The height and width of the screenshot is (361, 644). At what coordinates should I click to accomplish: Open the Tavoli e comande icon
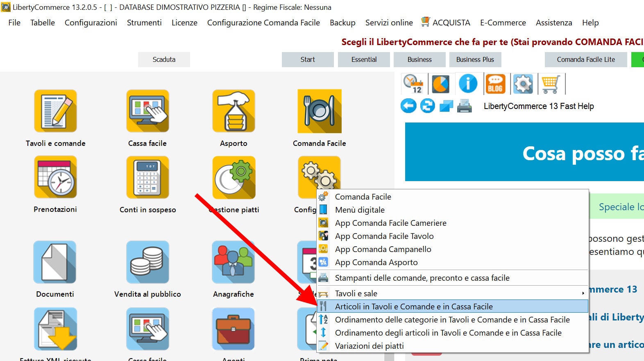pos(55,111)
